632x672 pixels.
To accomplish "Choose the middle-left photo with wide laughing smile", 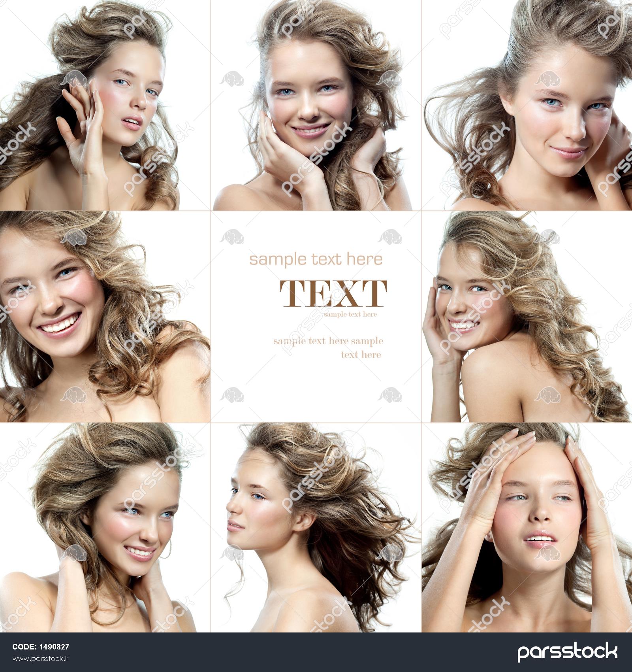I will coord(105,316).
